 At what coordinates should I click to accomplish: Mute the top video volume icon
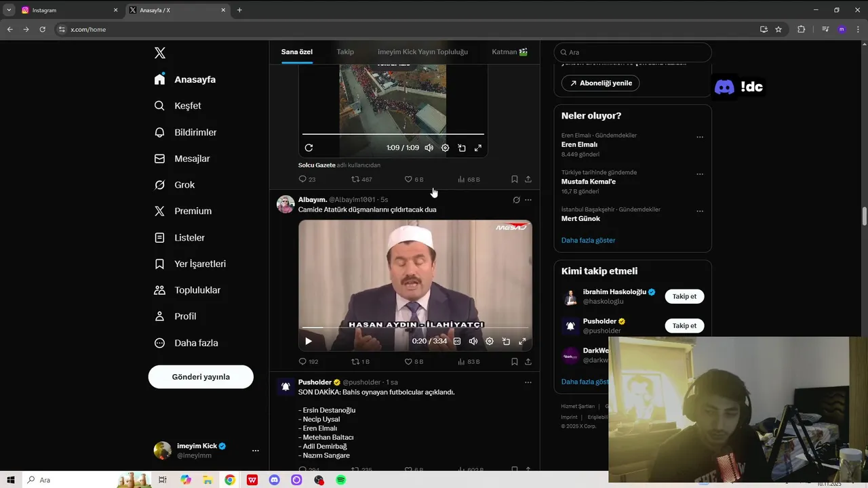(429, 148)
